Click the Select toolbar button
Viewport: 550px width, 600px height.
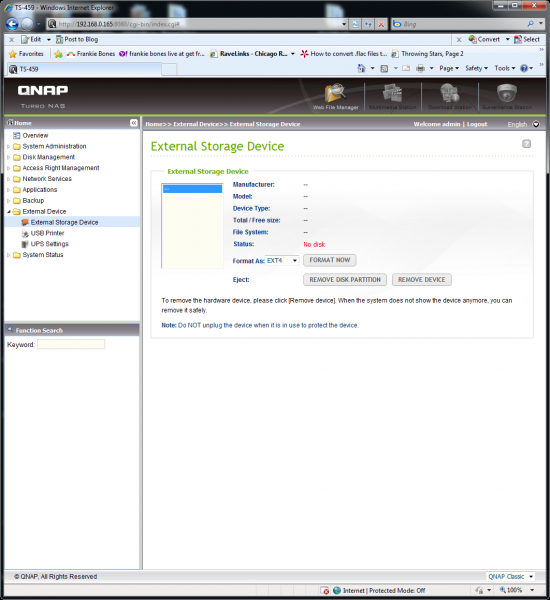[x=527, y=39]
